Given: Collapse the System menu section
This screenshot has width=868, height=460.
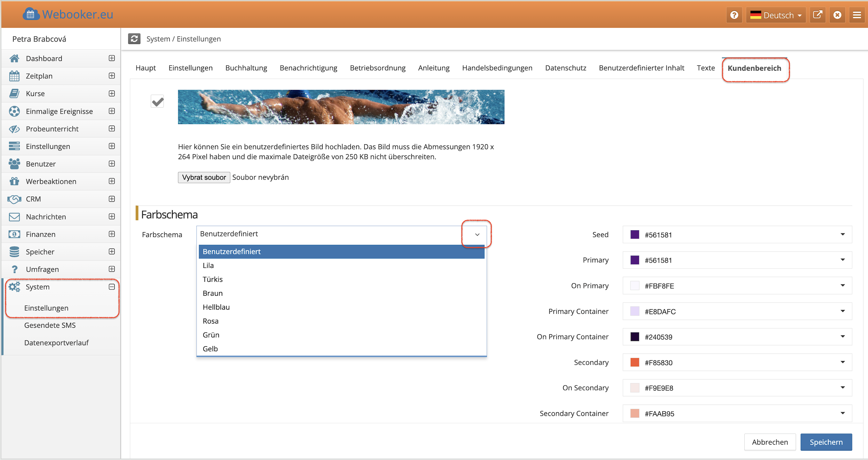Looking at the screenshot, I should tap(111, 287).
